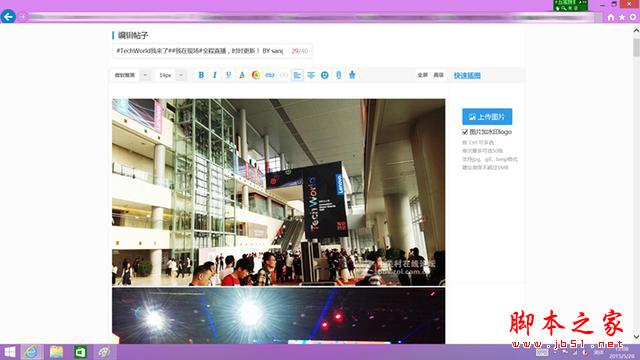Open the background color wheel

[x=256, y=75]
